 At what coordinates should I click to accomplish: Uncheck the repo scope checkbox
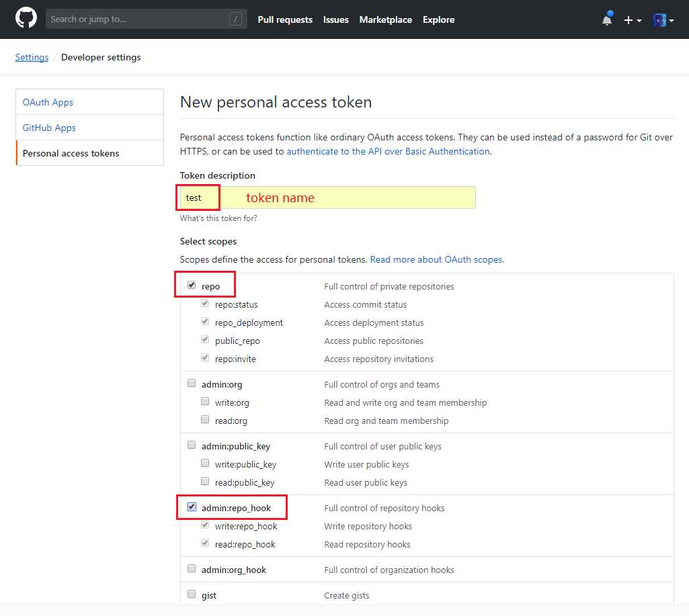pyautogui.click(x=192, y=285)
